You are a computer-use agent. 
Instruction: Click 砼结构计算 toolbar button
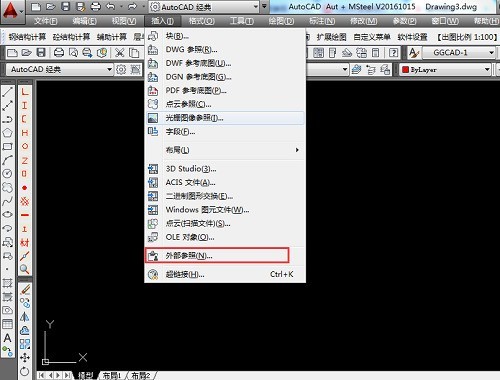[71, 37]
